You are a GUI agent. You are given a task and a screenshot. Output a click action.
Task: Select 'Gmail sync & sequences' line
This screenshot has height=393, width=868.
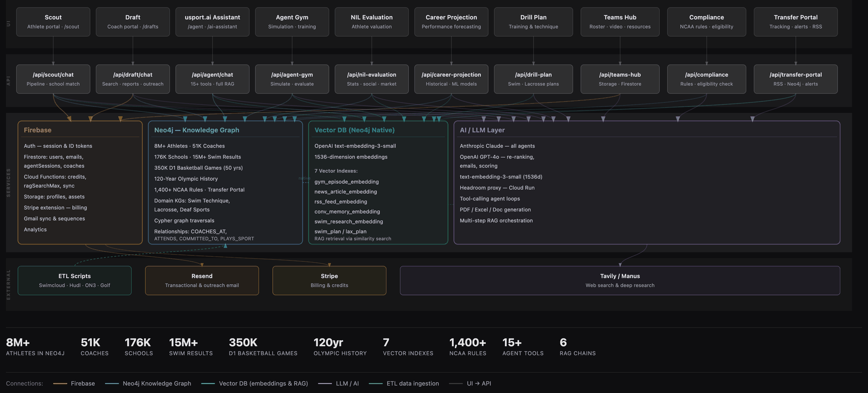pos(54,219)
